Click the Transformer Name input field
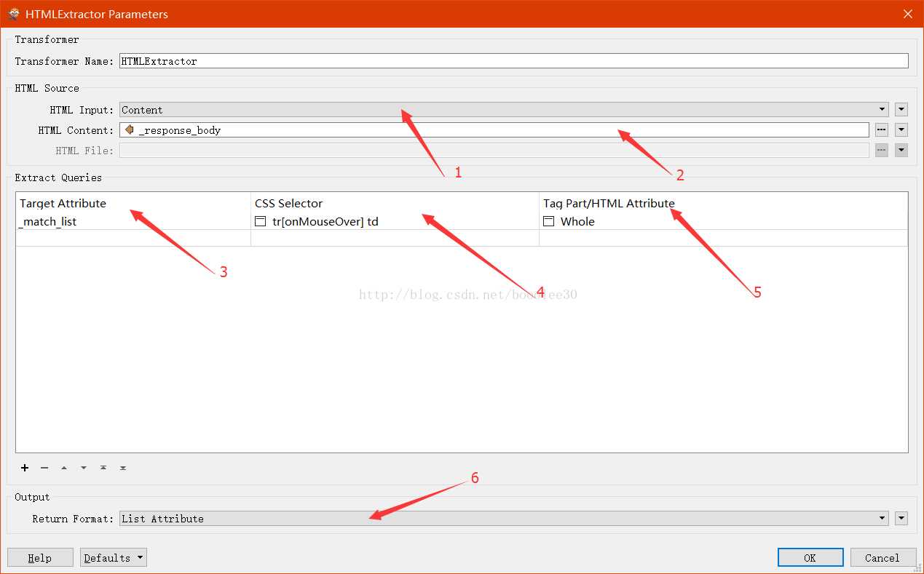924x574 pixels. [x=513, y=61]
